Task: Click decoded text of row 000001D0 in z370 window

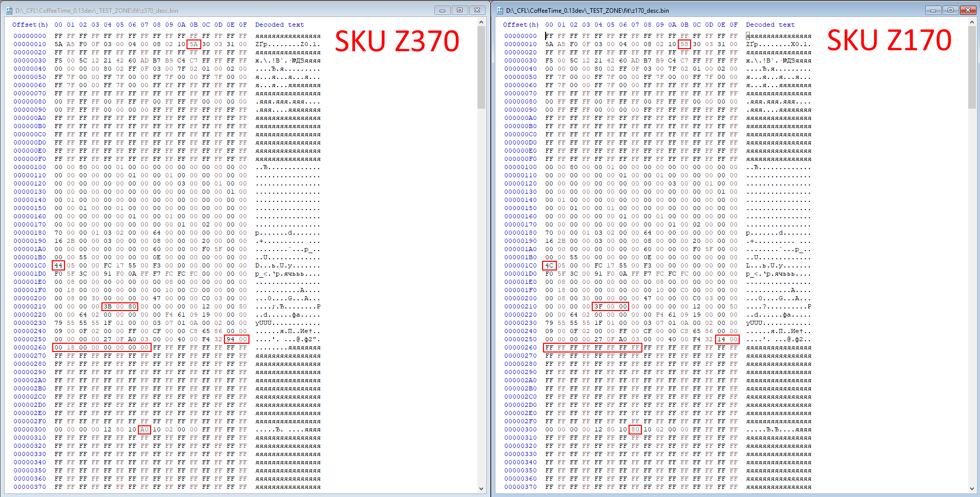Action: coord(288,274)
